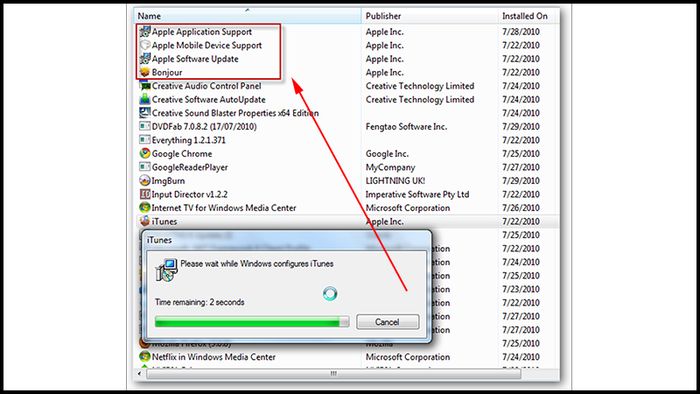
Task: Click the iTunes dialog title bar
Action: [287, 240]
